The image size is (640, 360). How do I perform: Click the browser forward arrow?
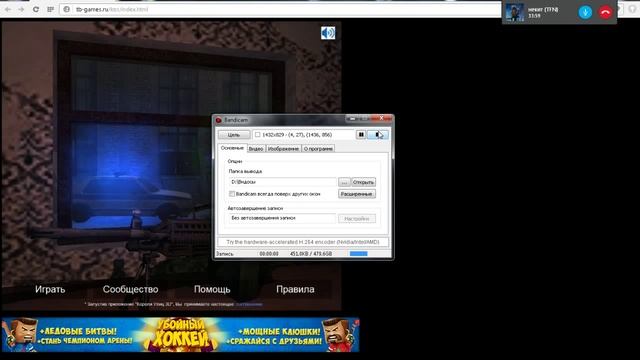[21, 9]
